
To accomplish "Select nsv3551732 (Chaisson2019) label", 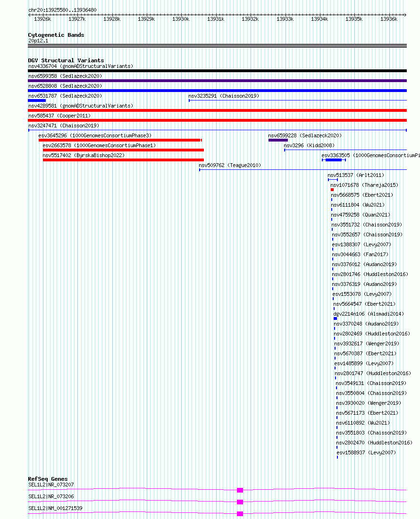I will coord(367,225).
